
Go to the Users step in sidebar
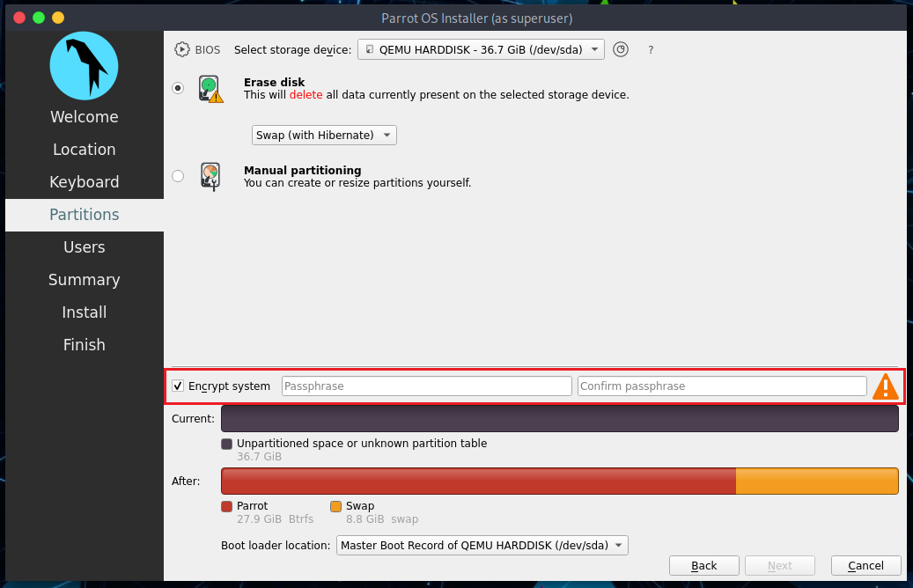tap(85, 247)
